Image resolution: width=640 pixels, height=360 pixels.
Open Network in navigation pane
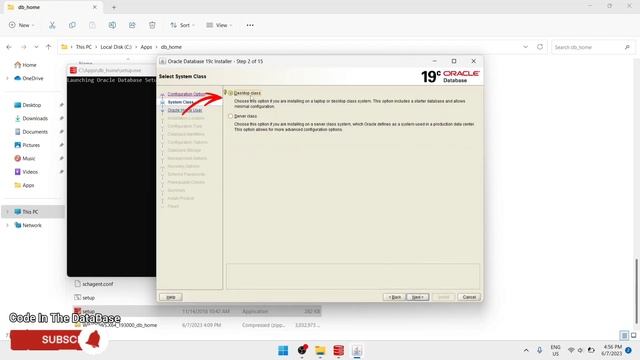tap(28, 225)
